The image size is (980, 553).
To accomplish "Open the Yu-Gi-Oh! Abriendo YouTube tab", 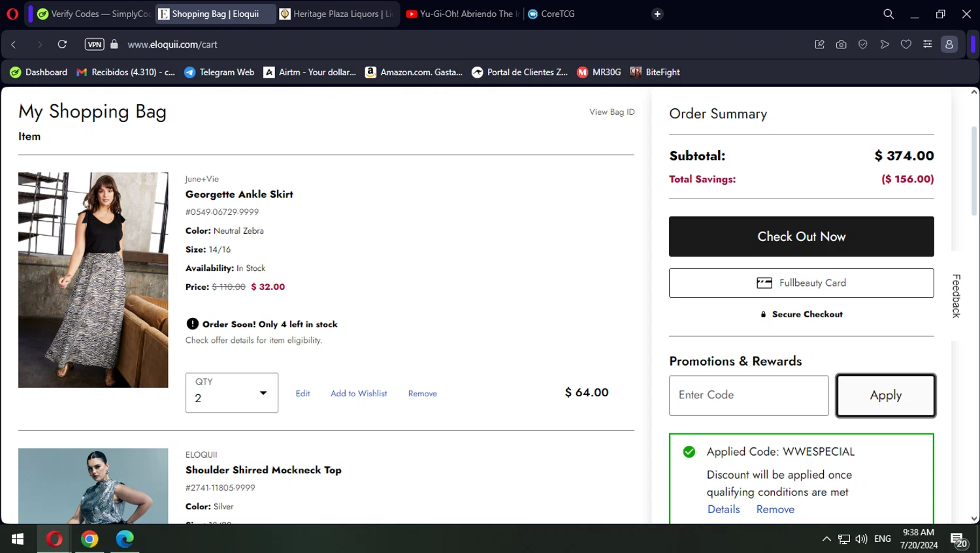I will [x=463, y=14].
